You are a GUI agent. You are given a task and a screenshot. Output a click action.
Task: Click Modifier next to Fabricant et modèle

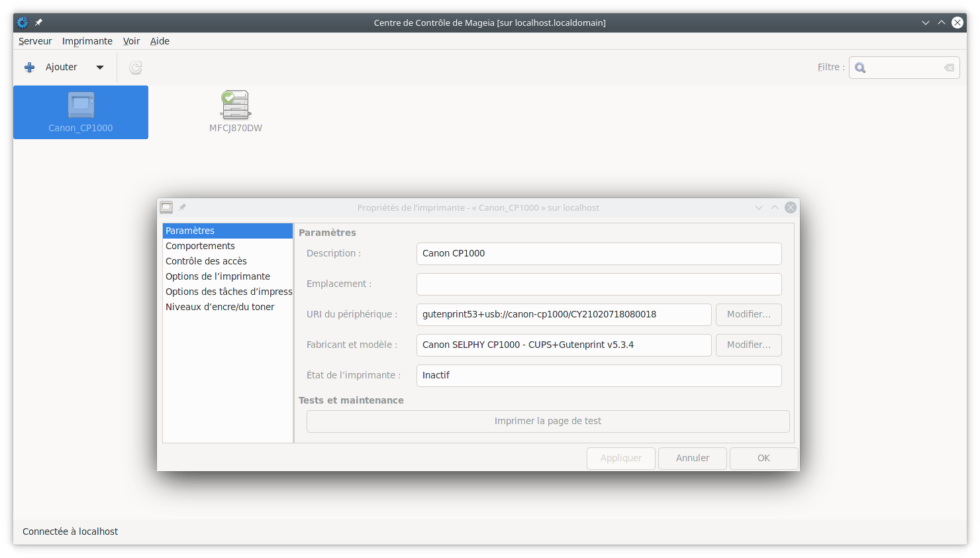[749, 345]
